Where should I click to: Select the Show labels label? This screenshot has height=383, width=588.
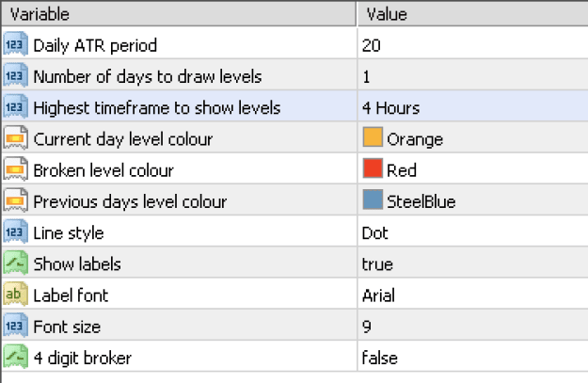point(77,264)
